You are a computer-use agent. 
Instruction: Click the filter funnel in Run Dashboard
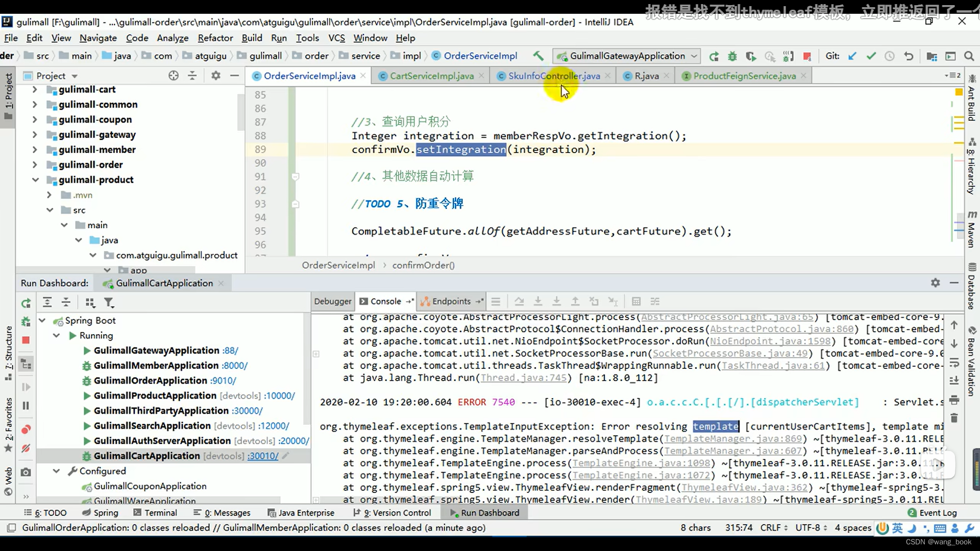click(x=109, y=303)
